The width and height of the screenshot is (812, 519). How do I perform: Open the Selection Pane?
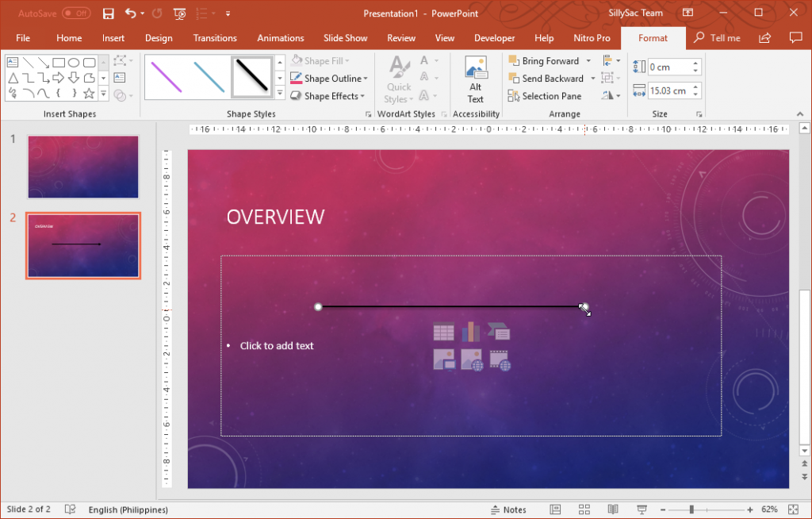546,96
